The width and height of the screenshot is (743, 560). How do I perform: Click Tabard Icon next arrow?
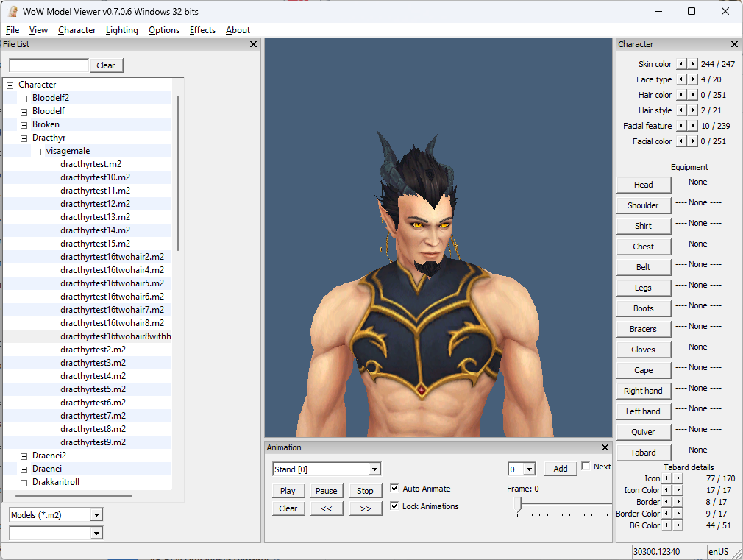(678, 478)
